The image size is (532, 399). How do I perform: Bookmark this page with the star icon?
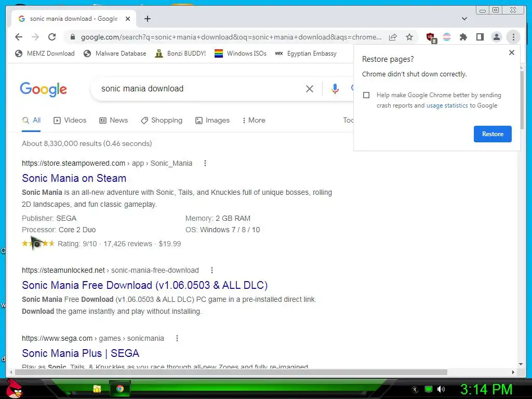(x=409, y=37)
